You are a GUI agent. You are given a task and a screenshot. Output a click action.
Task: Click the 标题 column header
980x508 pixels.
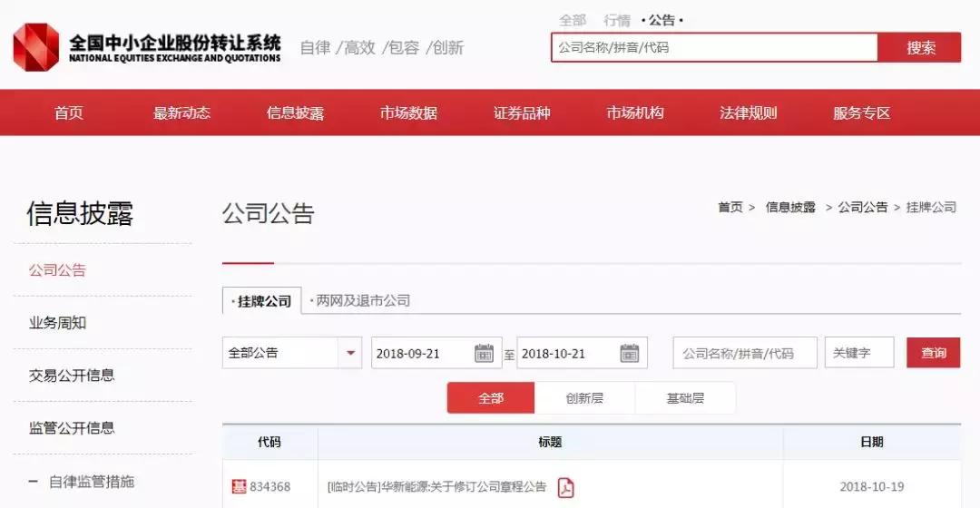[x=550, y=443]
